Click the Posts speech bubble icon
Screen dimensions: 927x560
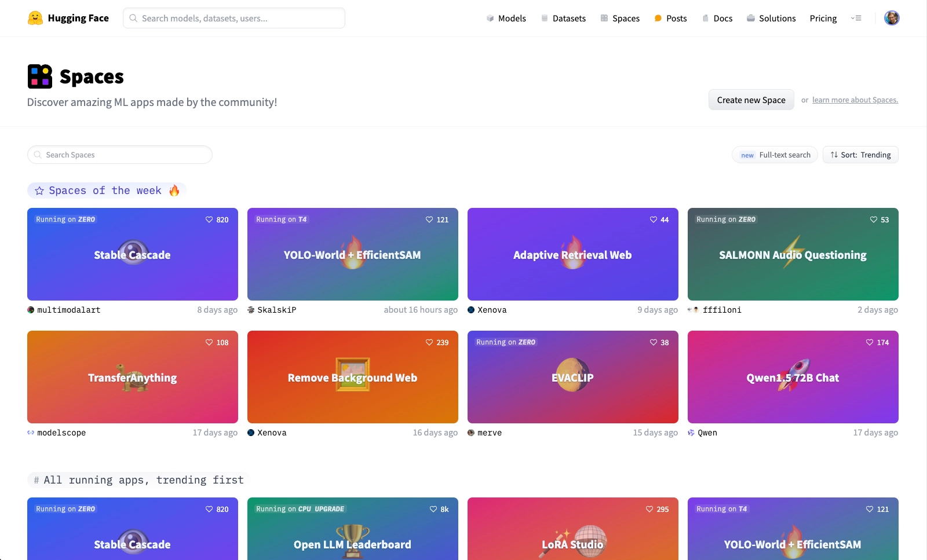657,18
